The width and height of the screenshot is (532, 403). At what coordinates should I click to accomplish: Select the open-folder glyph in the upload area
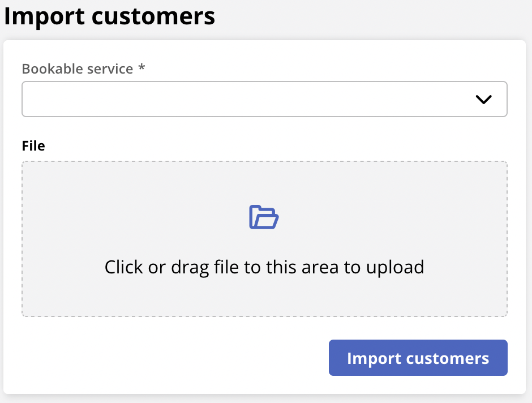pos(264,217)
